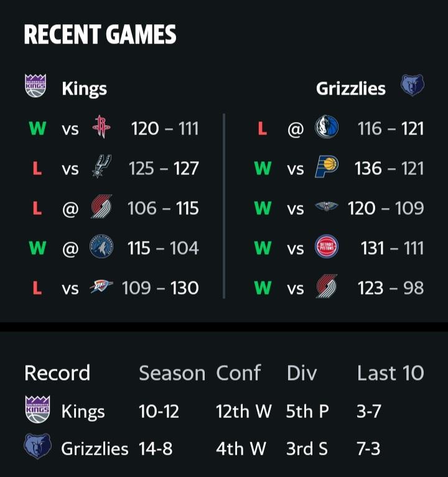Viewport: 448px width, 477px height.
Task: Open the Kings 120 – 111 game score
Action: [165, 128]
